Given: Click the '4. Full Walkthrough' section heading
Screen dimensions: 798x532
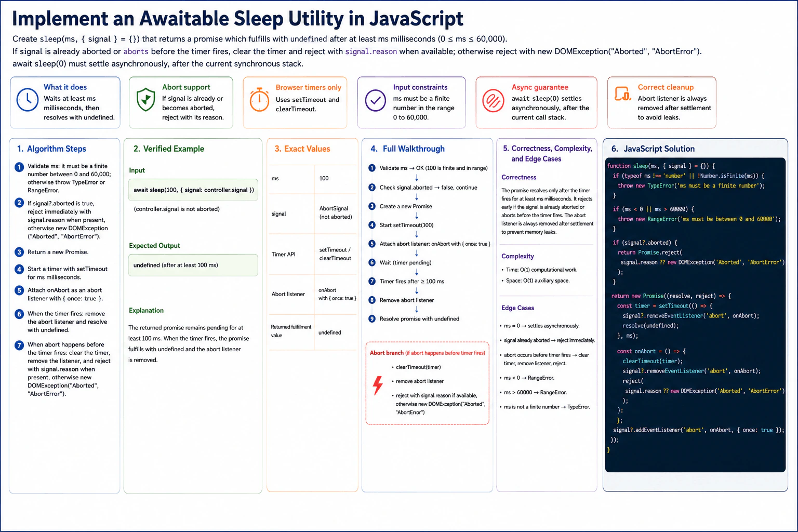Looking at the screenshot, I should coord(407,149).
